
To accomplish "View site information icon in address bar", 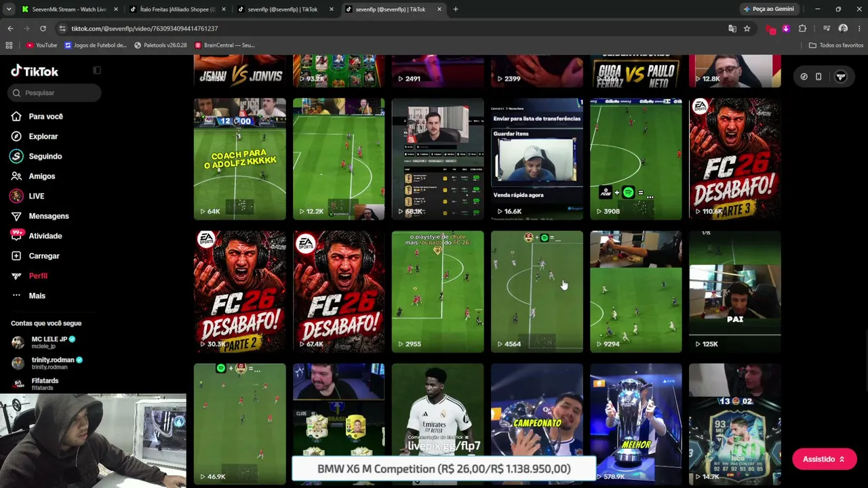I will (62, 28).
